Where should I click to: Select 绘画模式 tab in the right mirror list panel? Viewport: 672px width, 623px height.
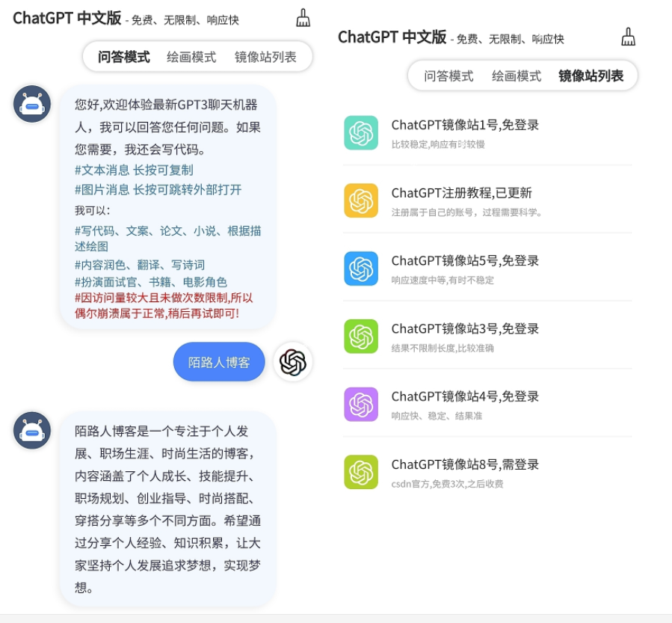517,76
